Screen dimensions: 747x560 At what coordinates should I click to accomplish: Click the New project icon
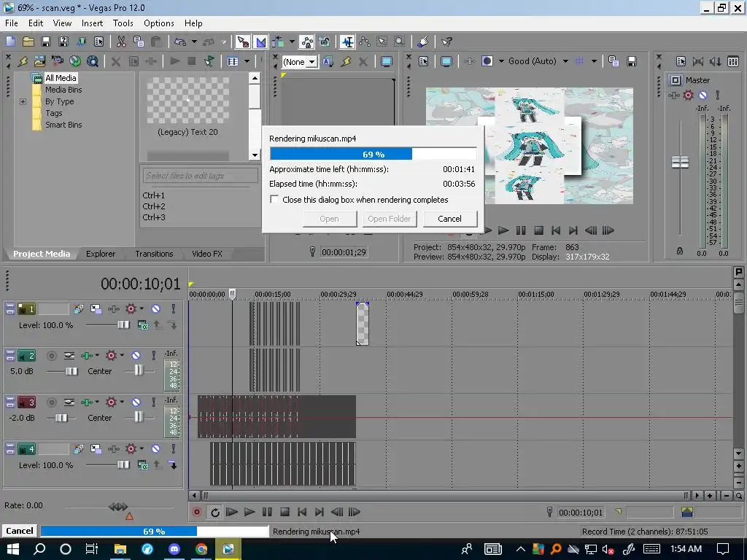point(10,42)
